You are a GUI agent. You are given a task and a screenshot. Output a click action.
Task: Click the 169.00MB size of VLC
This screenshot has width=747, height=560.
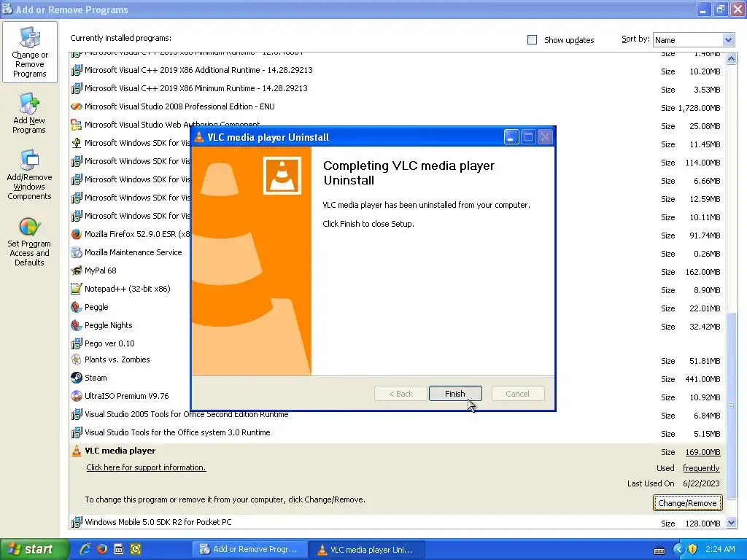(x=703, y=452)
